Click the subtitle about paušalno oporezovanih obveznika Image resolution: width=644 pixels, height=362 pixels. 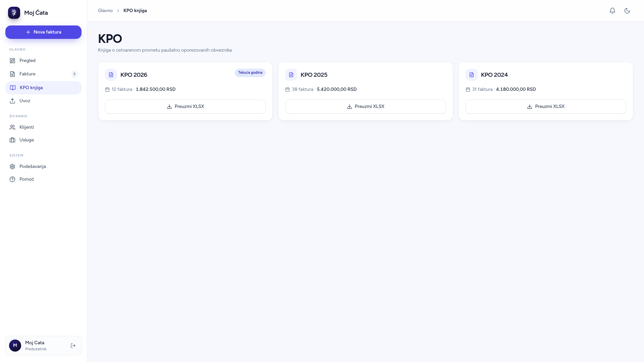[x=165, y=50]
